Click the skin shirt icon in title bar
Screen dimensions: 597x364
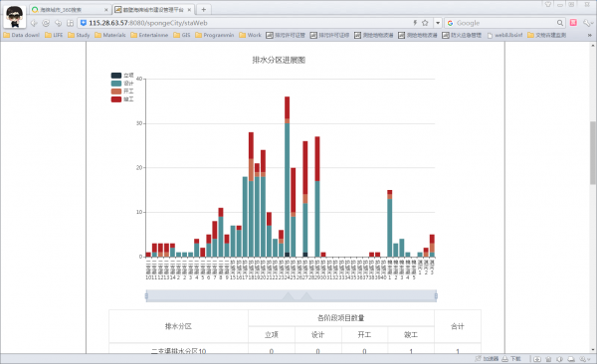[548, 4]
